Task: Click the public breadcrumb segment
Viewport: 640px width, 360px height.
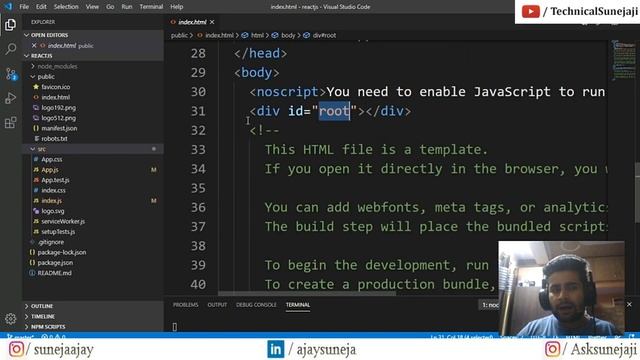Action: pos(179,36)
